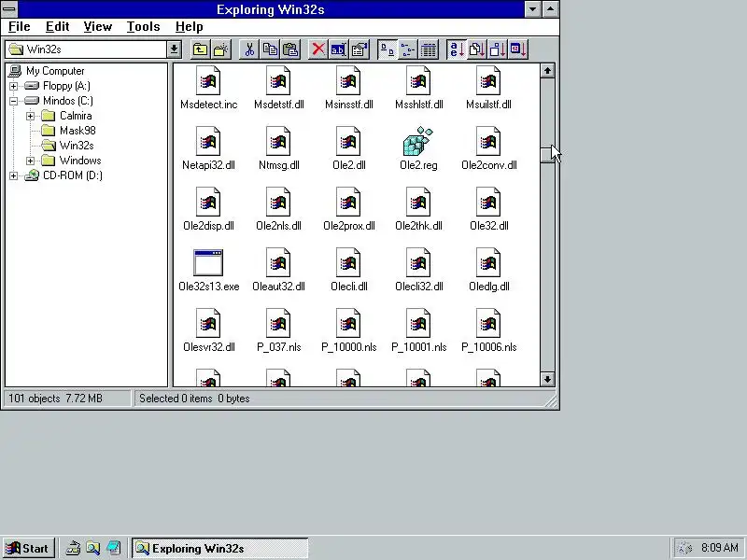Open the Edit menu
The image size is (747, 560).
pos(58,27)
